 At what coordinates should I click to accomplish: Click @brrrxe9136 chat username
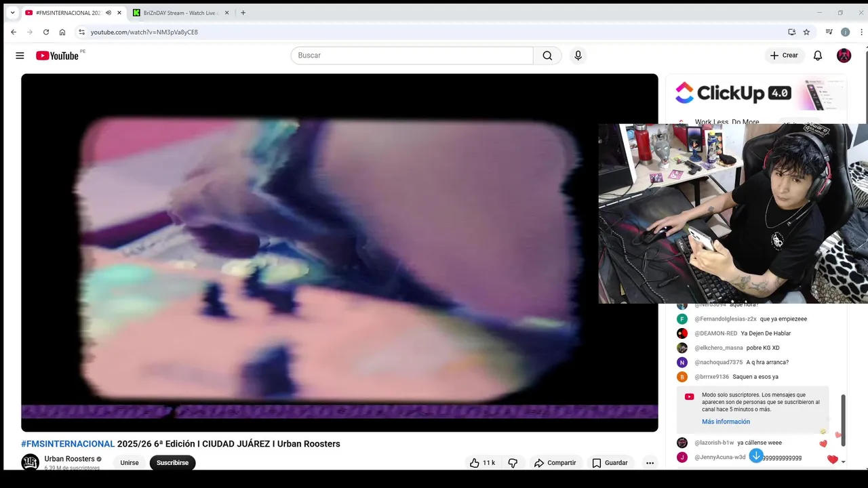[x=711, y=377]
